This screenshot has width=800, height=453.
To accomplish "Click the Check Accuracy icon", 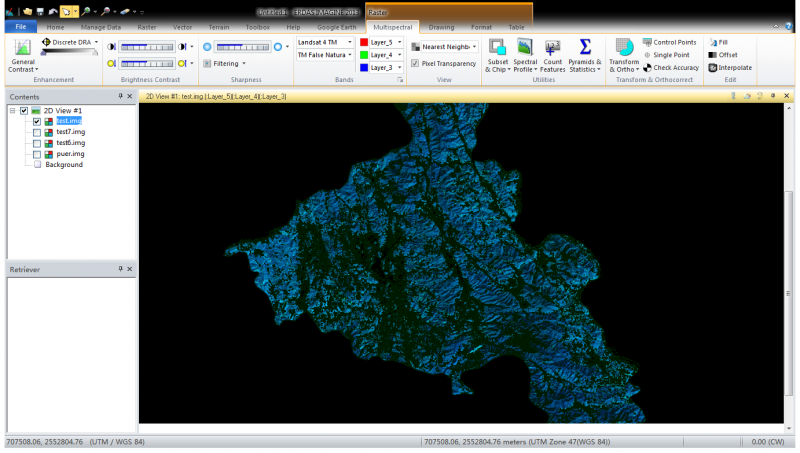I will click(x=648, y=68).
